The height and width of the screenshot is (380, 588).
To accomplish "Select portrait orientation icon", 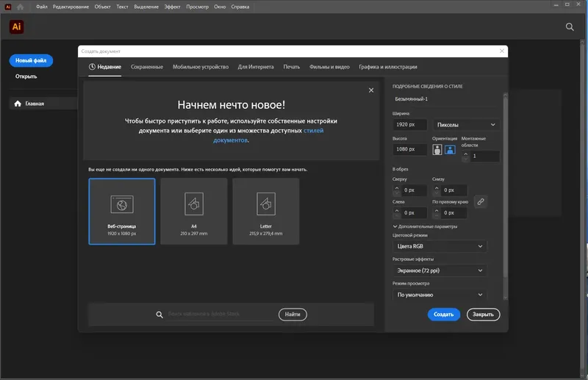I will point(437,150).
